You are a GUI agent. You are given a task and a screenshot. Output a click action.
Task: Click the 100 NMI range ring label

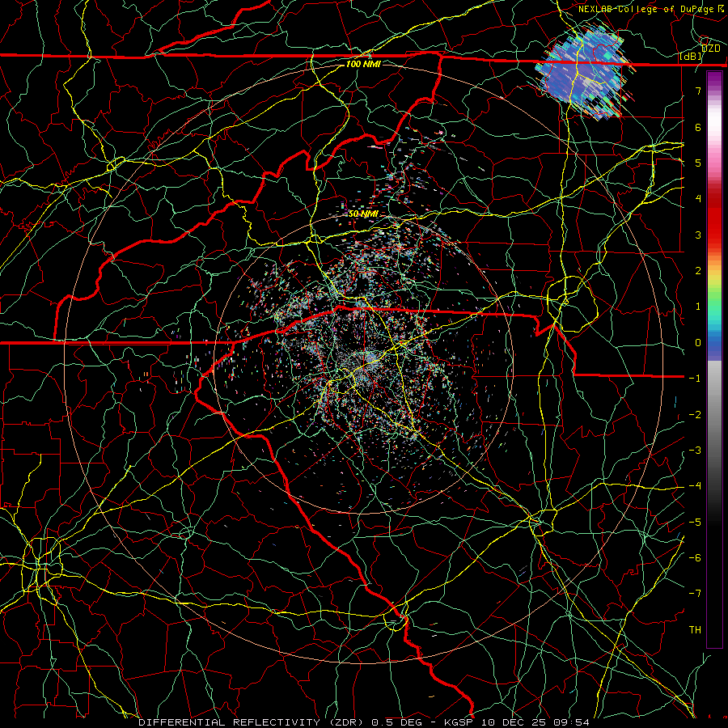(363, 64)
